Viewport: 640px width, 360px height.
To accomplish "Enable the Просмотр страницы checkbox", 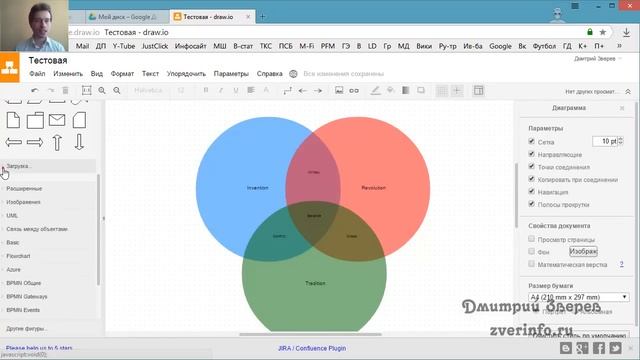I will point(531,239).
